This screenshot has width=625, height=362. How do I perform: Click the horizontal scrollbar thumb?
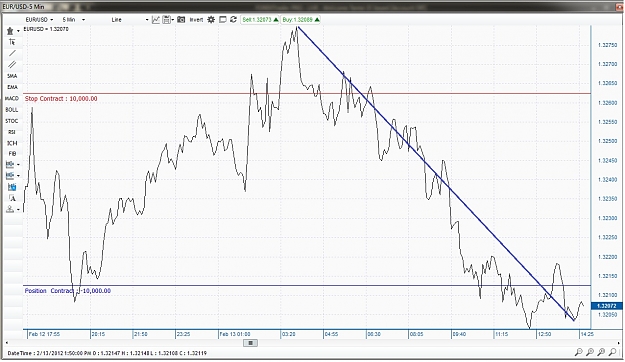coord(250,343)
